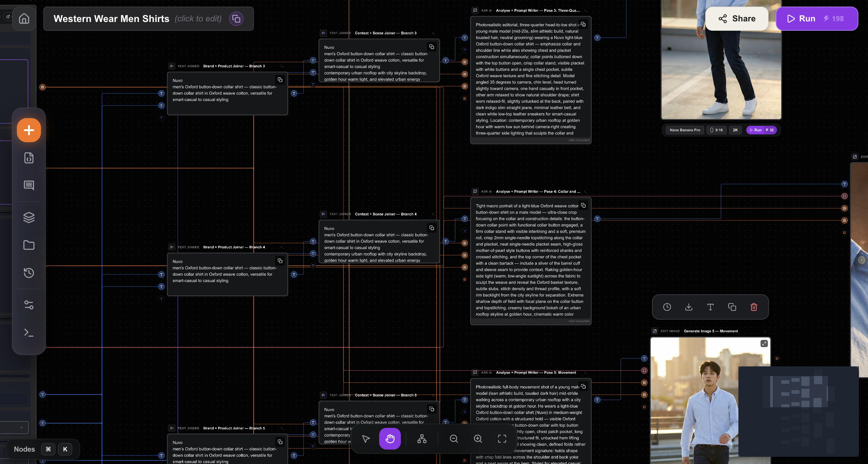Viewport: 868px width, 464px height.
Task: Change the 9:16 aspect ratio setting
Action: point(716,130)
